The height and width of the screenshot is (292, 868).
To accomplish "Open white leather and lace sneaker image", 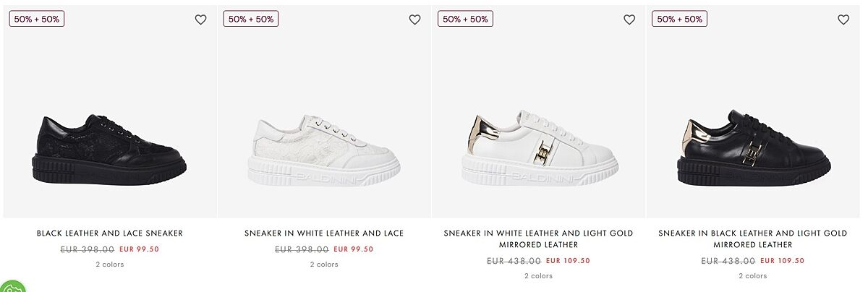I will point(324,148).
